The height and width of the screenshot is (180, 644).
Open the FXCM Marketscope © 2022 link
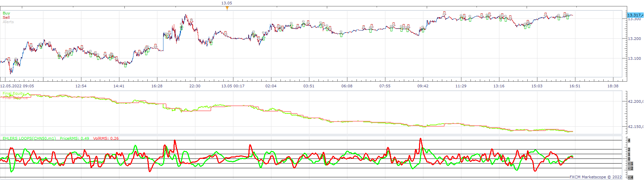point(596,177)
